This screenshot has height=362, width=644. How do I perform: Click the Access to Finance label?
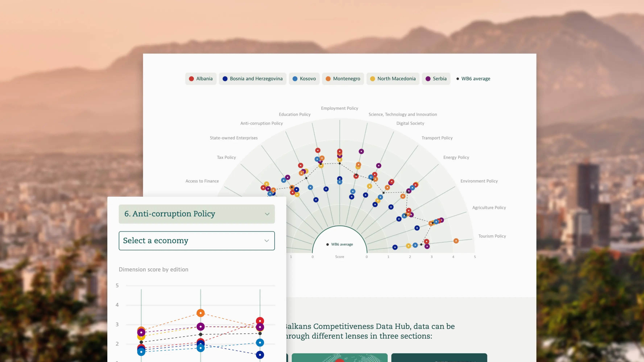coord(202,181)
